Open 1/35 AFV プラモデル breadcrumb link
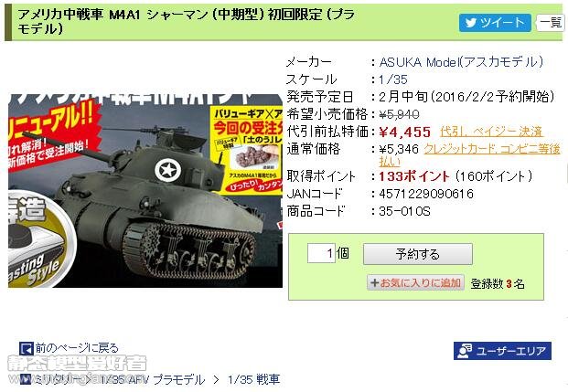Screen dimensions: 568x392 pyautogui.click(x=153, y=379)
